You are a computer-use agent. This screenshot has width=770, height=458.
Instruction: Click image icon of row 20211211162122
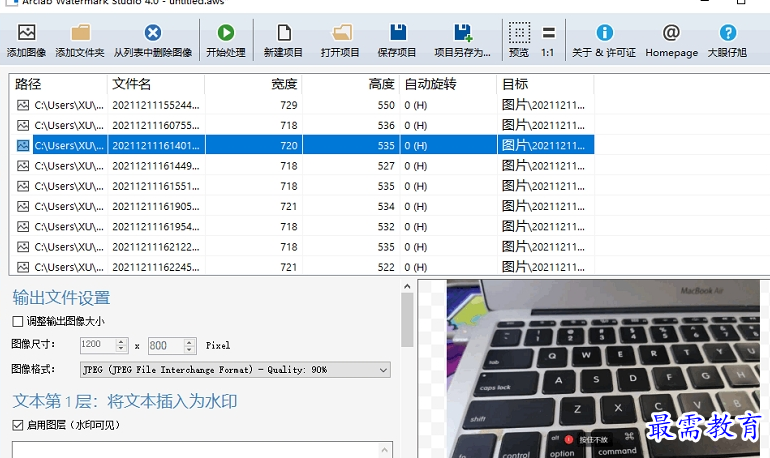(23, 246)
